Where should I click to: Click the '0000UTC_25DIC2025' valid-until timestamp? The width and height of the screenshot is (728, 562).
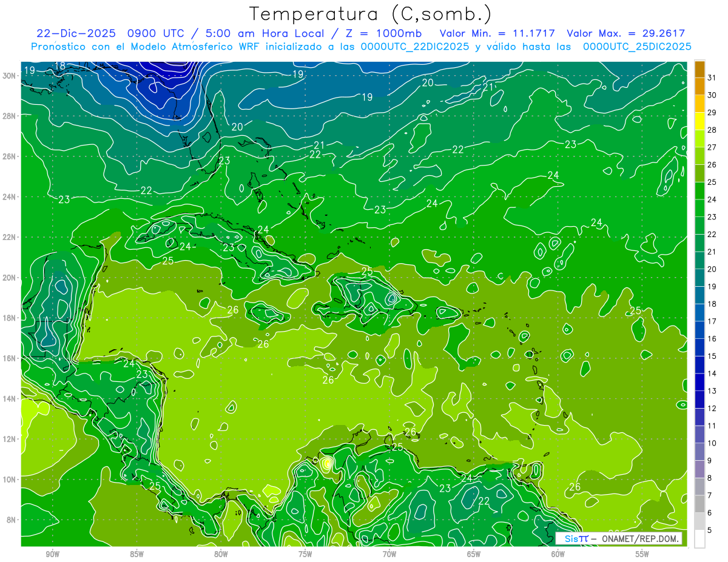tap(637, 47)
